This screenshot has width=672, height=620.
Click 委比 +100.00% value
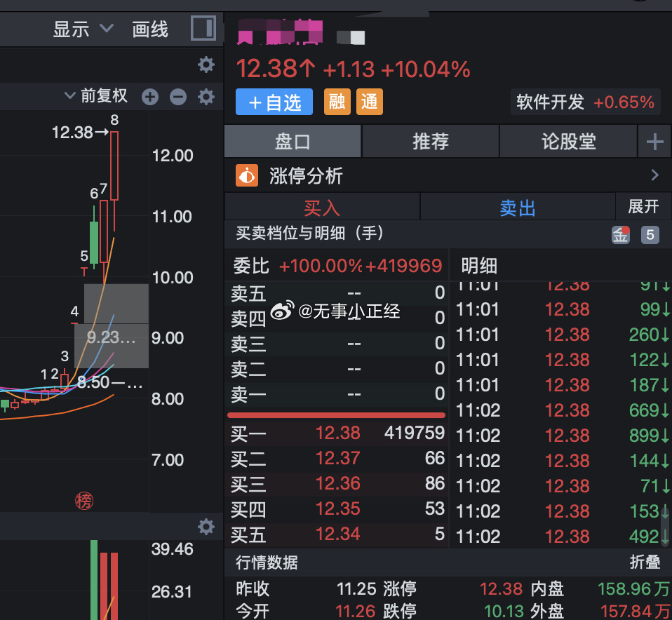[321, 266]
